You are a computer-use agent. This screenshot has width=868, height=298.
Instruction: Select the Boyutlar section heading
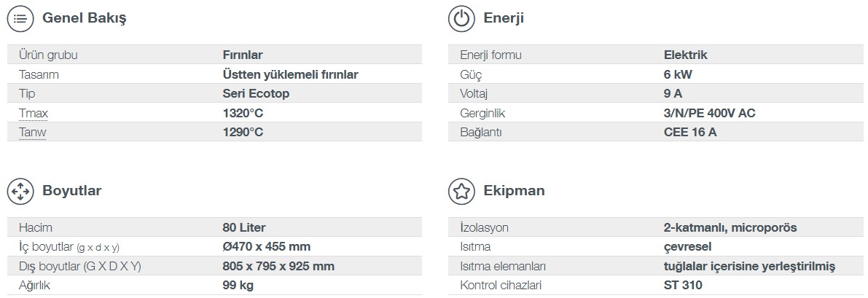(x=72, y=191)
